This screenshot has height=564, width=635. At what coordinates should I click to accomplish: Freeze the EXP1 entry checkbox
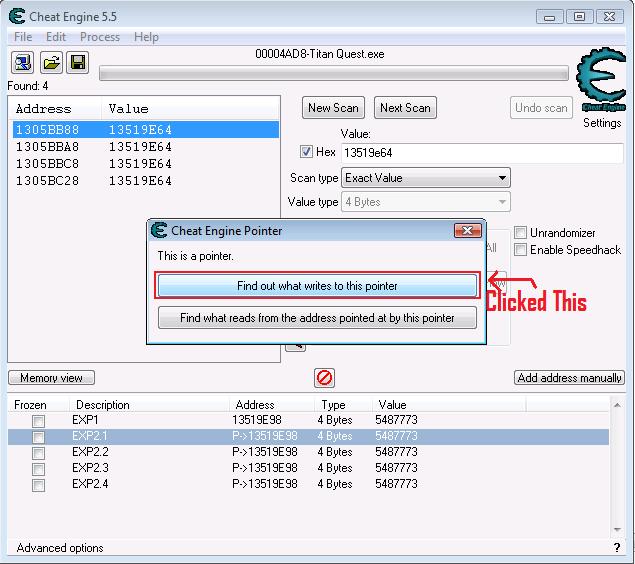[38, 421]
